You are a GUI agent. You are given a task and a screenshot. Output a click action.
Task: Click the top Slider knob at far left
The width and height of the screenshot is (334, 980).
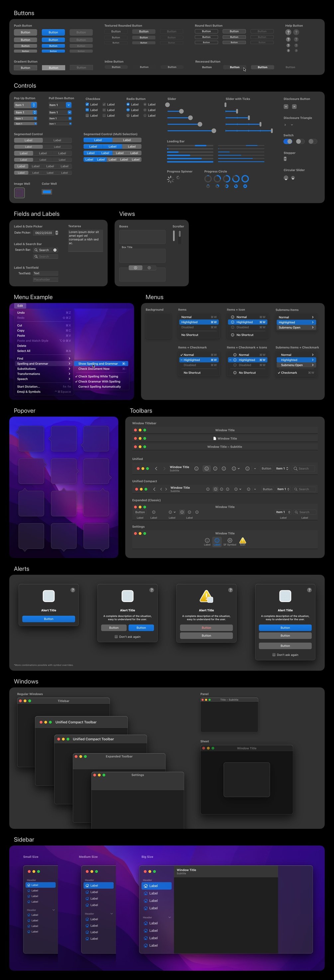click(167, 105)
